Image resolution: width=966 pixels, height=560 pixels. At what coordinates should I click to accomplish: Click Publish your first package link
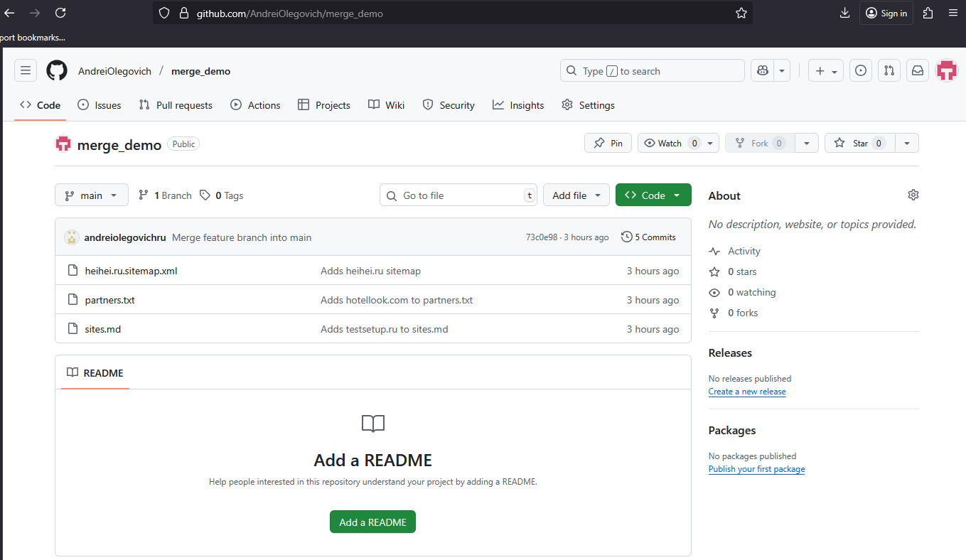tap(756, 469)
